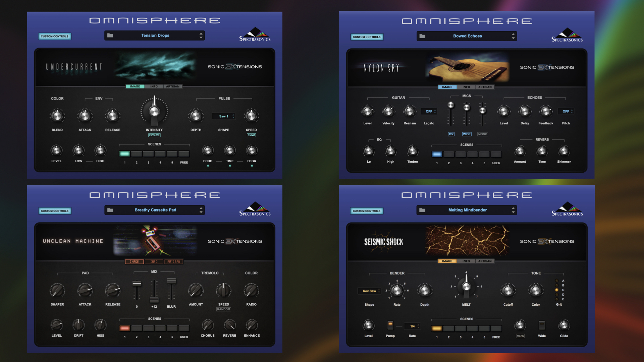644x362 pixels.
Task: Click the RANDOM toggle on Tremolo Speed
Action: (223, 309)
